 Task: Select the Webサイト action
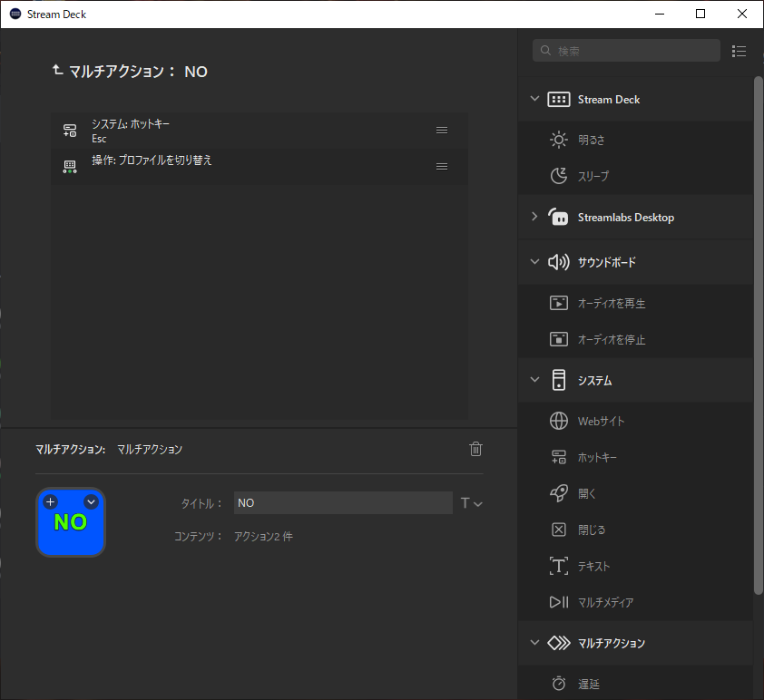pyautogui.click(x=601, y=422)
